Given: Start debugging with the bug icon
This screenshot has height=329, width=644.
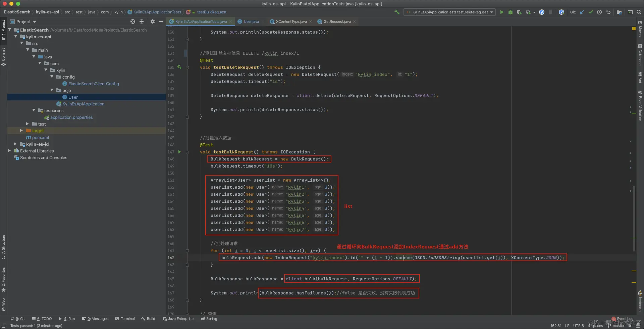Looking at the screenshot, I should pos(510,12).
